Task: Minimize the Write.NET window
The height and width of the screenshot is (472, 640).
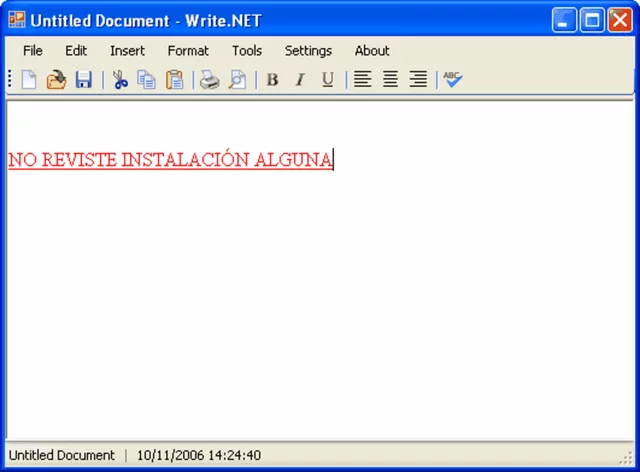Action: coord(564,20)
